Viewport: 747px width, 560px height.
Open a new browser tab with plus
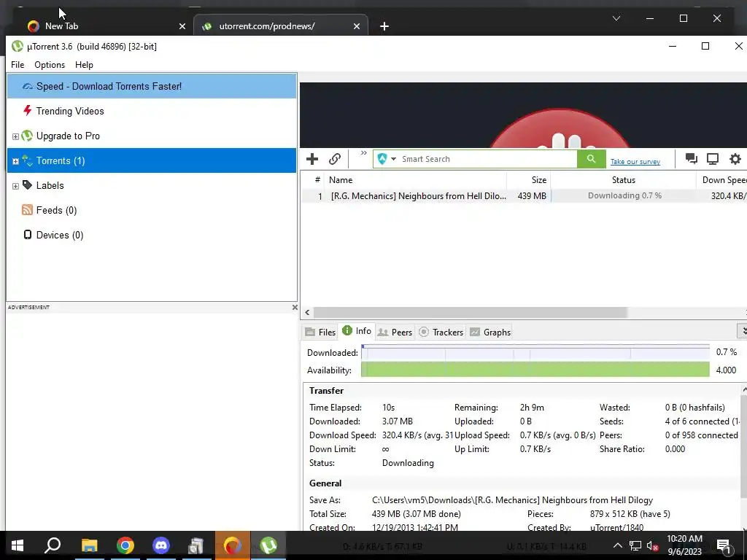(384, 27)
